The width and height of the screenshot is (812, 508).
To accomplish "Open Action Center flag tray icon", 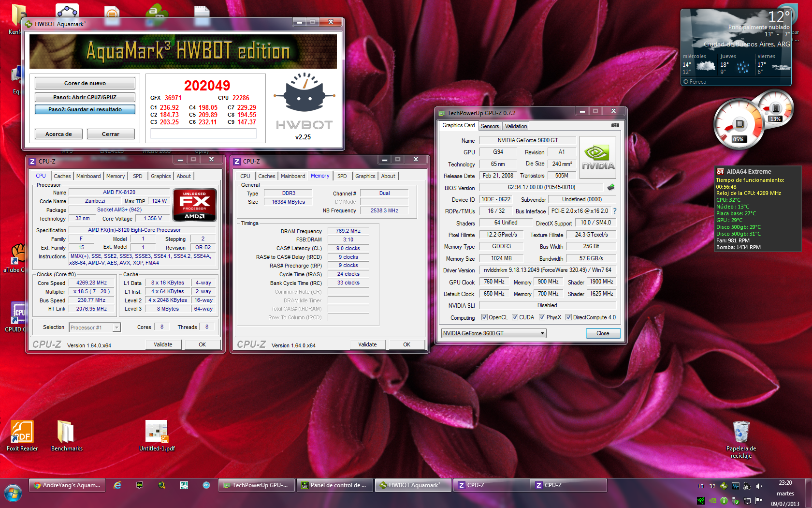I will (759, 500).
